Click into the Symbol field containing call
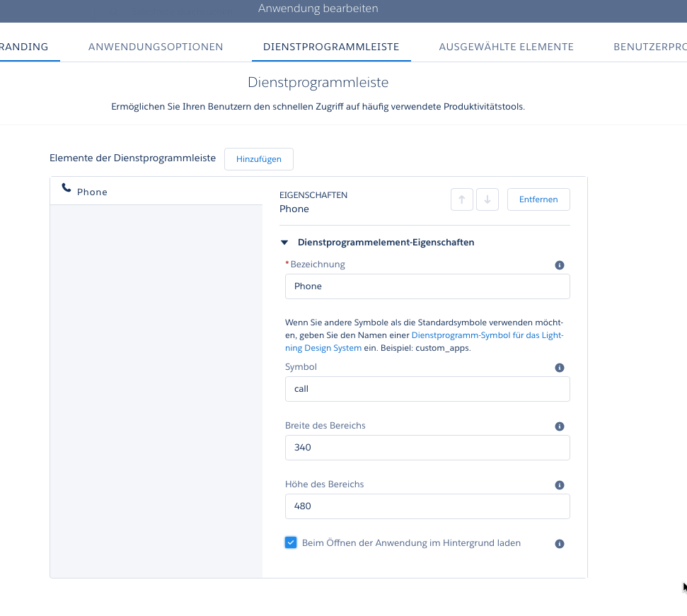 coord(427,389)
